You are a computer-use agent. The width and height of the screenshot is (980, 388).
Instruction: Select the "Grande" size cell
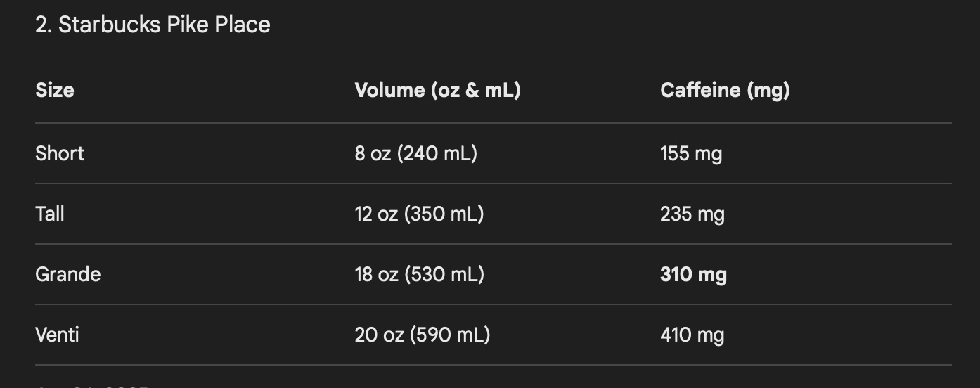point(68,274)
